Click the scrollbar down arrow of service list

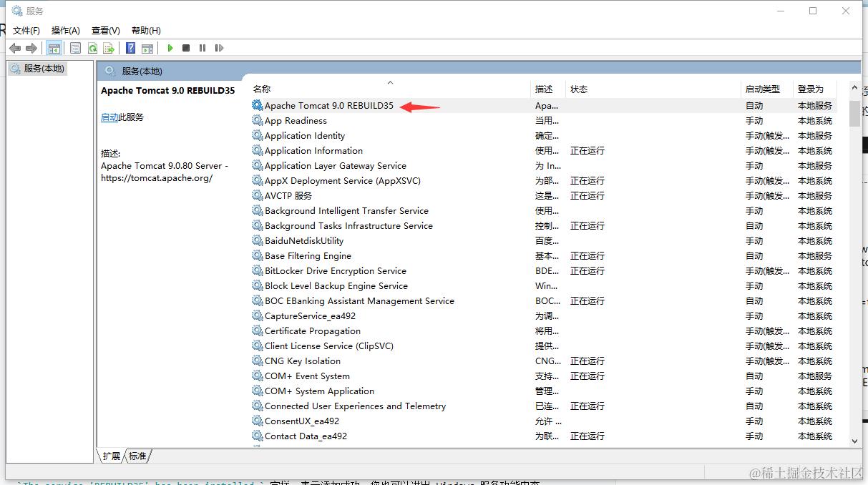click(854, 441)
